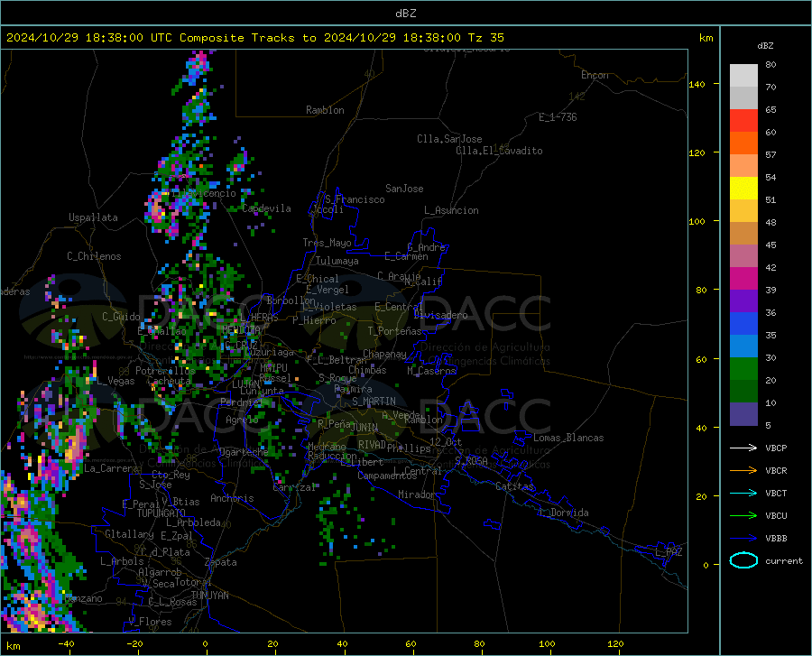Click the Lomas_Blancas map label

click(x=568, y=438)
